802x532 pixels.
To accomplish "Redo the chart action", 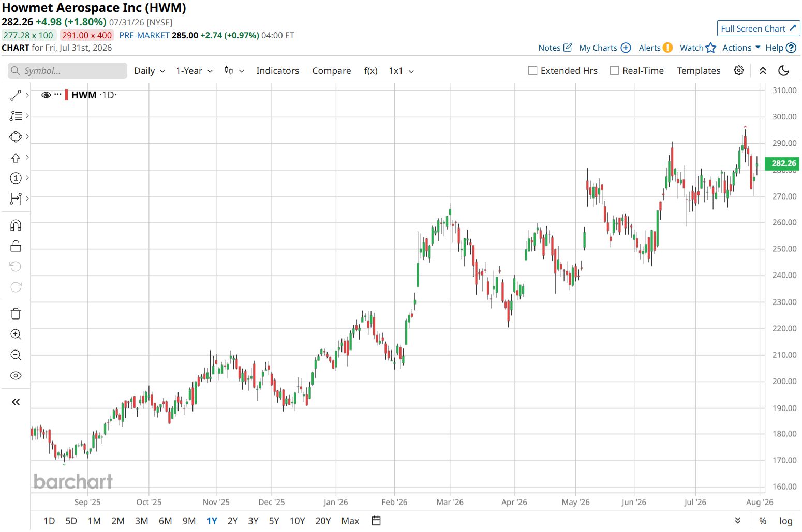I will point(16,287).
